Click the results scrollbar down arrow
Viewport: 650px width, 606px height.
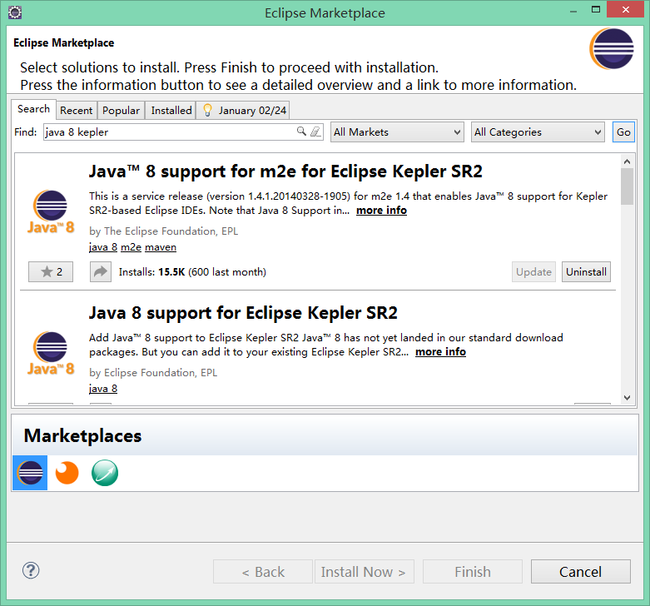(x=627, y=398)
